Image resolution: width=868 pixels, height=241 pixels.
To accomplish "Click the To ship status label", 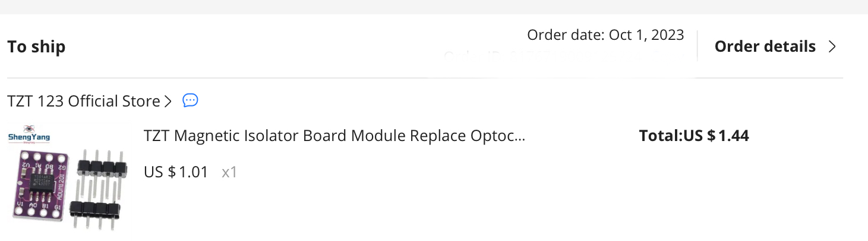I will 36,46.
